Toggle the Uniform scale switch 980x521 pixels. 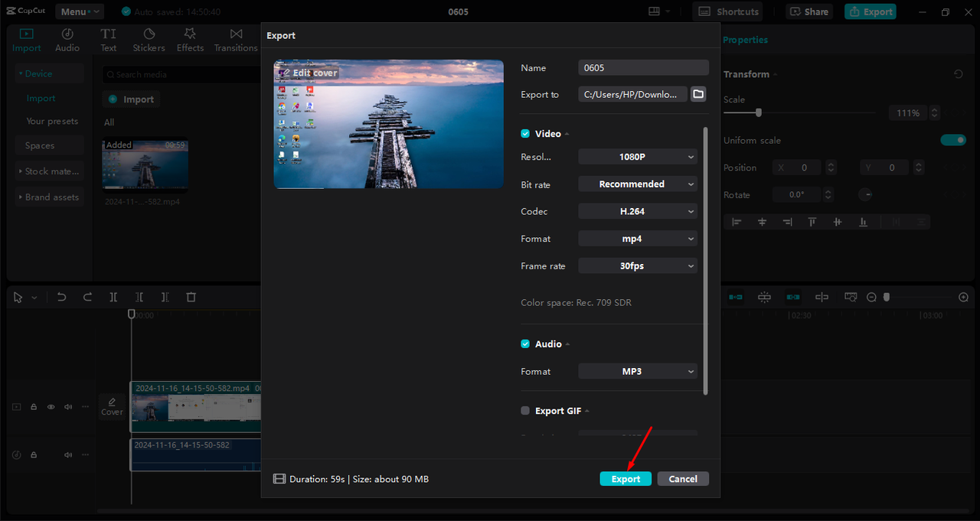[953, 140]
